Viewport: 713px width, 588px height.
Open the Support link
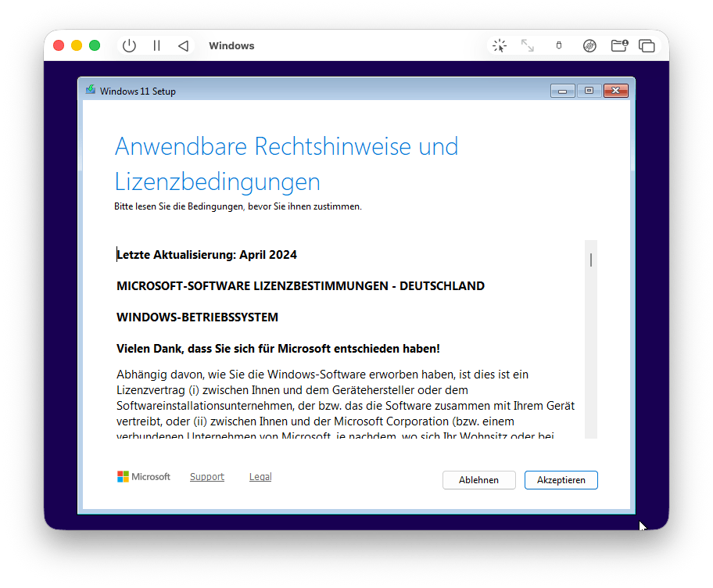[x=207, y=477]
